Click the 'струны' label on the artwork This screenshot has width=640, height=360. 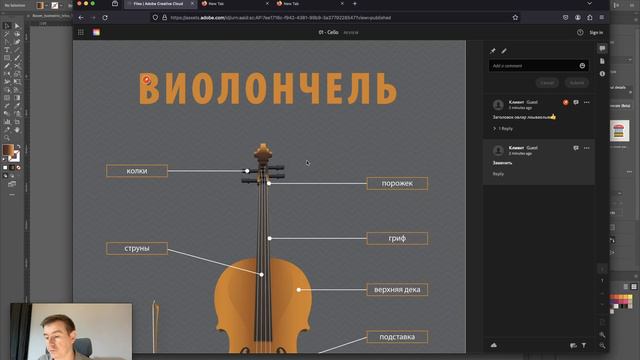137,248
